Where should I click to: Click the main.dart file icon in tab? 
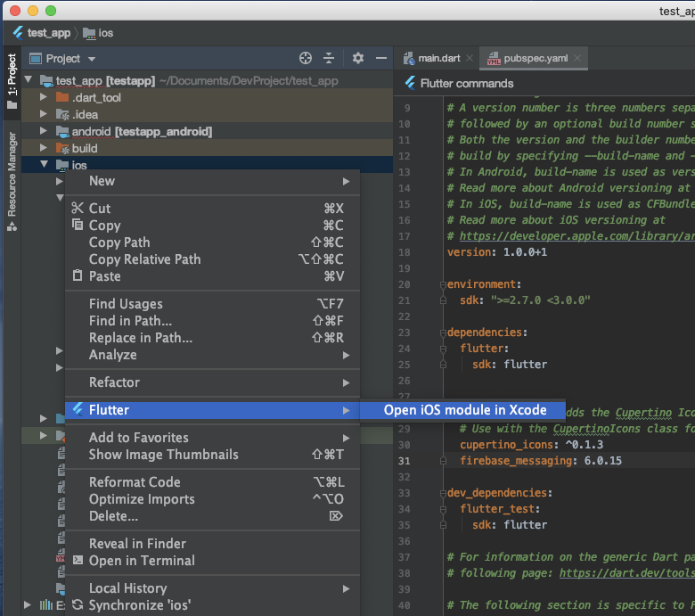[x=409, y=58]
